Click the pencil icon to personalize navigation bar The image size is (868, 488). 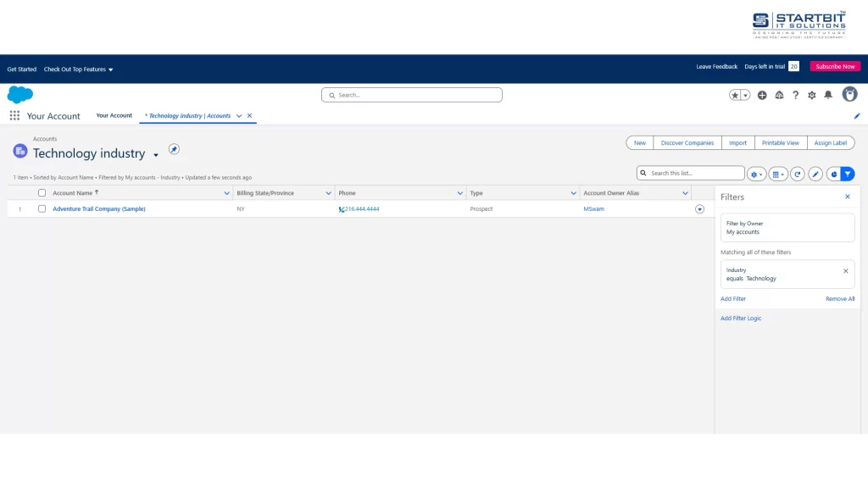[856, 116]
